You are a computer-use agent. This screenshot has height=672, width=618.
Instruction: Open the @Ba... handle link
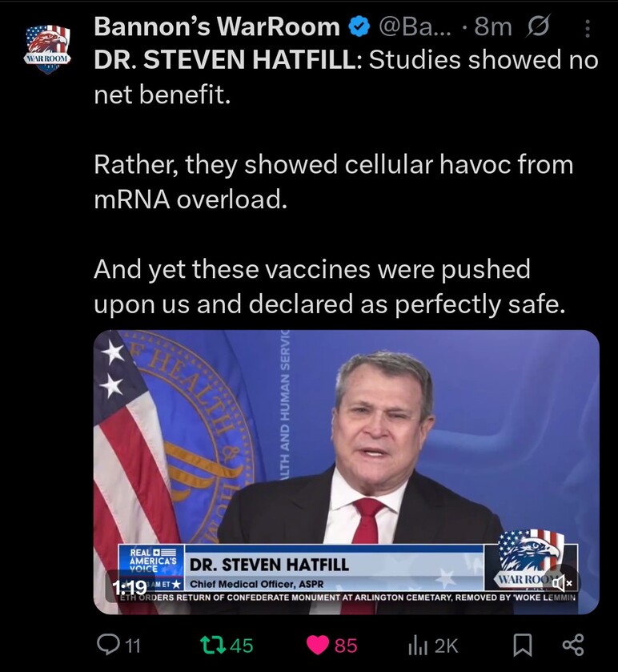415,27
